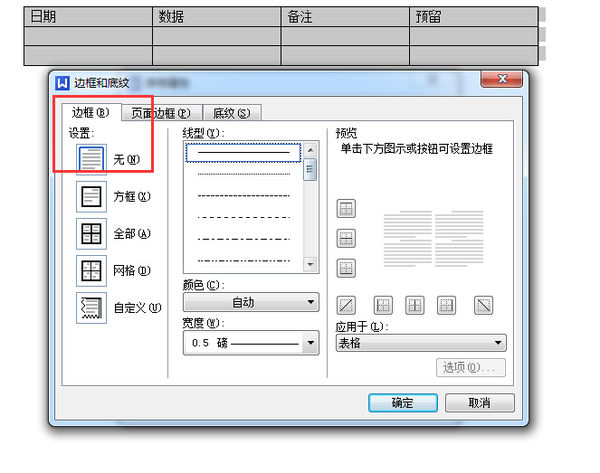Choose the 方框 (Box) border setting
The width and height of the screenshot is (600, 473).
click(91, 196)
